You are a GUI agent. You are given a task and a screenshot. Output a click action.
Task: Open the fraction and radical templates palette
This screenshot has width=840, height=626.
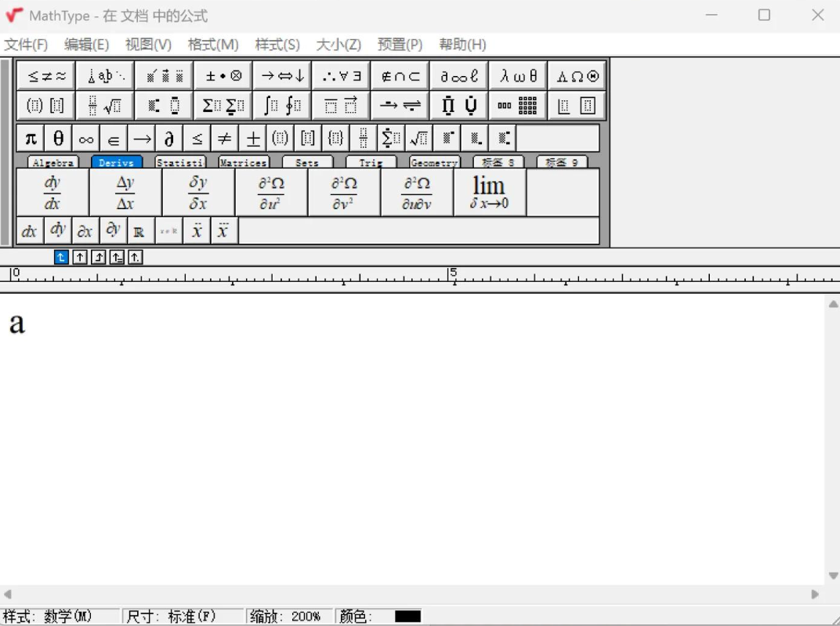(105, 105)
